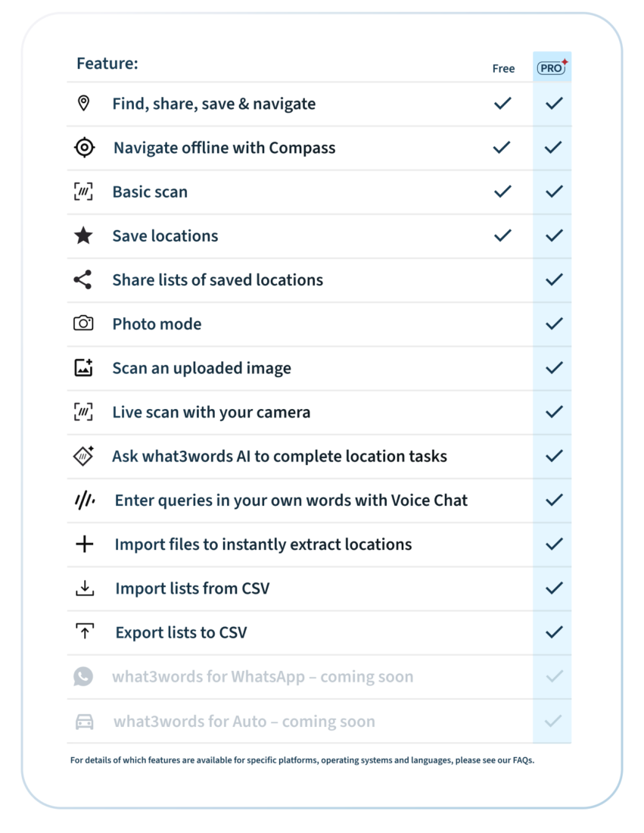Click the what3words AI diamond icon
The image size is (644, 833).
[x=83, y=456]
